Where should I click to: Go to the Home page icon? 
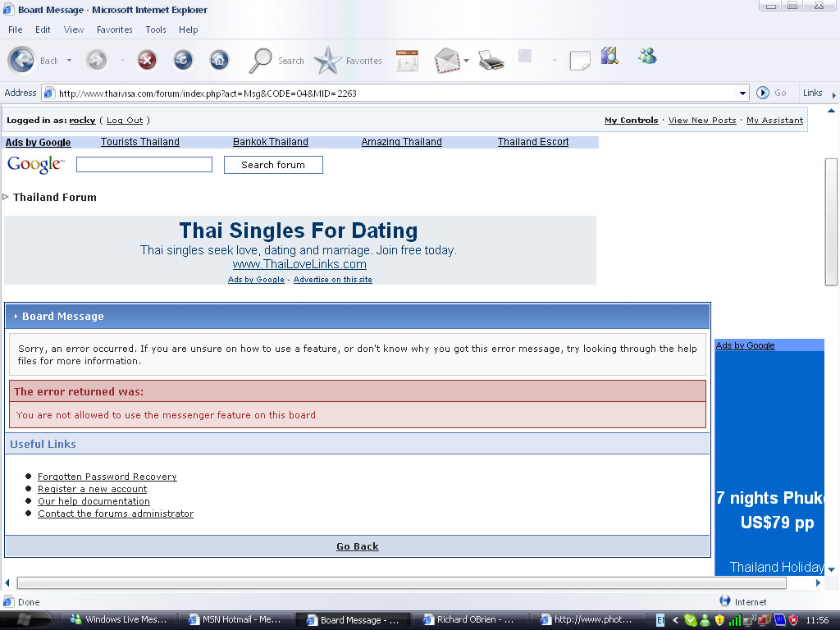pyautogui.click(x=219, y=60)
